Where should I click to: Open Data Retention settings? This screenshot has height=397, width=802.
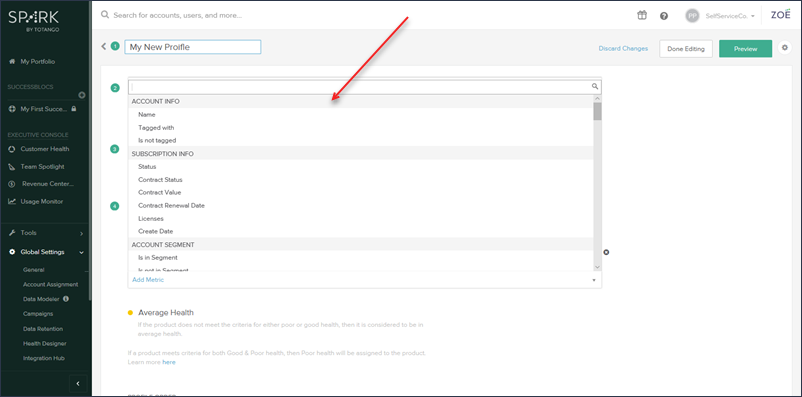pyautogui.click(x=43, y=329)
